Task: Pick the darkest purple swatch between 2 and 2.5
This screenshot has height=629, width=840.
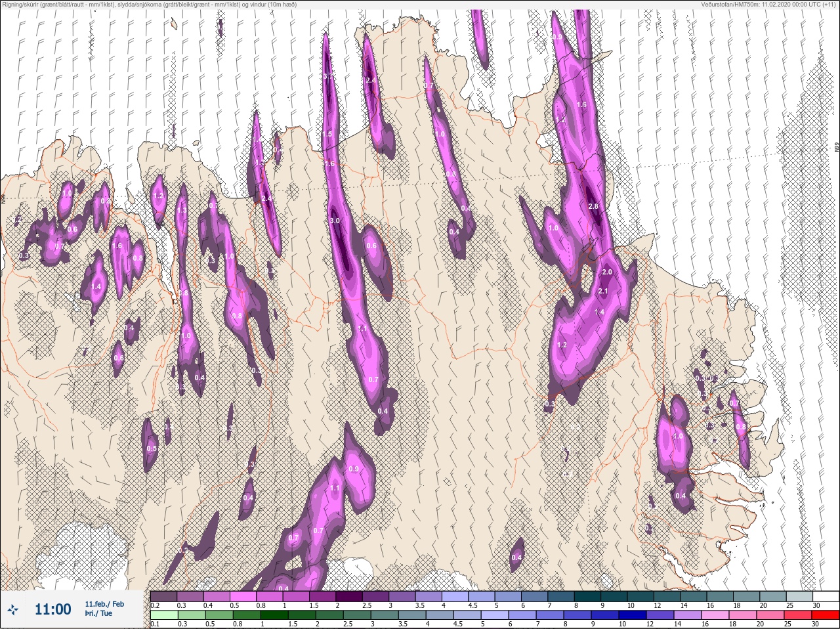Action: tap(349, 596)
